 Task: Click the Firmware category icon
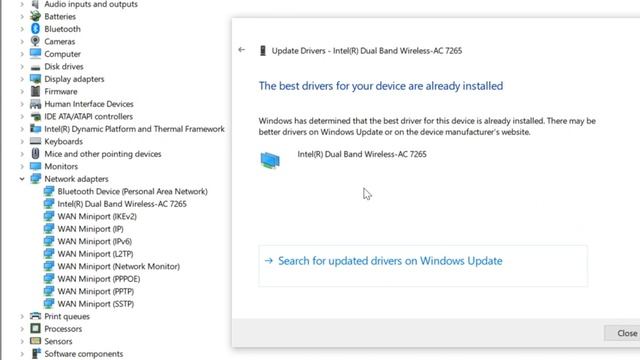pos(36,91)
